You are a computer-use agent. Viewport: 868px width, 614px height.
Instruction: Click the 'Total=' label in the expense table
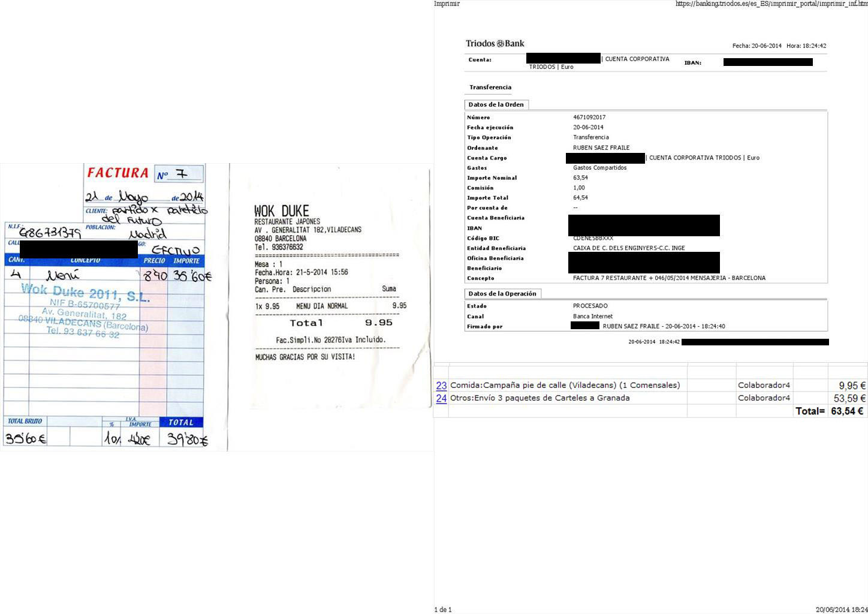pos(810,411)
